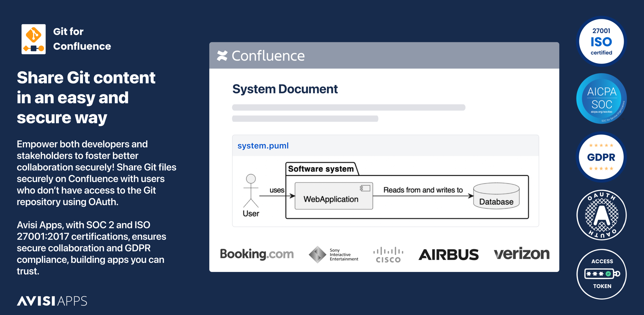Click the 'Share Git content' headline

click(86, 97)
